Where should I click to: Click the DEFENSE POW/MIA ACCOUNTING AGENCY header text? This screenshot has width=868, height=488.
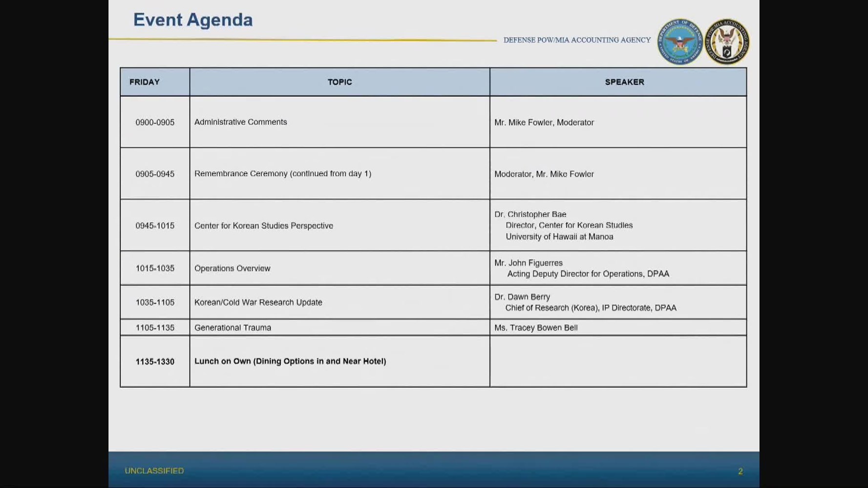(577, 40)
